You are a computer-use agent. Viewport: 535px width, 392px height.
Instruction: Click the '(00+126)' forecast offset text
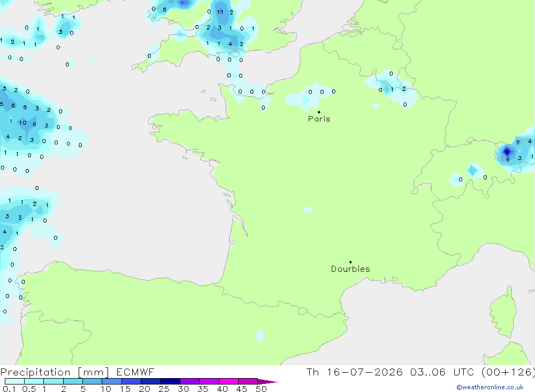click(x=508, y=372)
